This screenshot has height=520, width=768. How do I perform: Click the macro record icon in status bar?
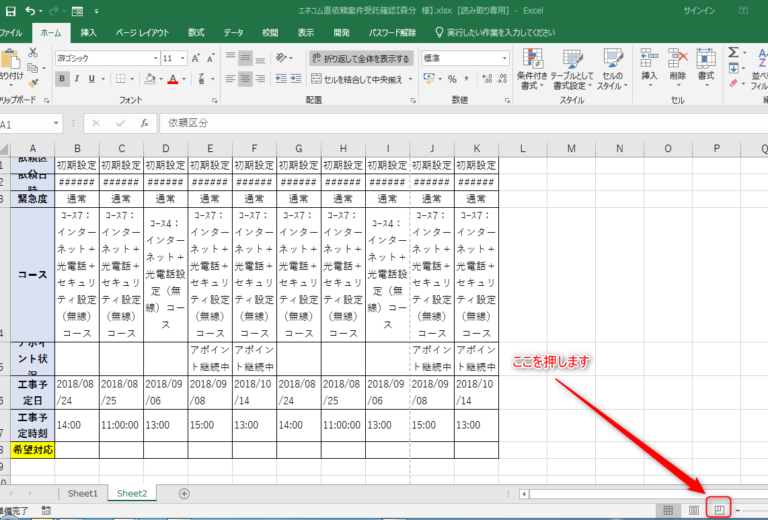tap(46, 510)
